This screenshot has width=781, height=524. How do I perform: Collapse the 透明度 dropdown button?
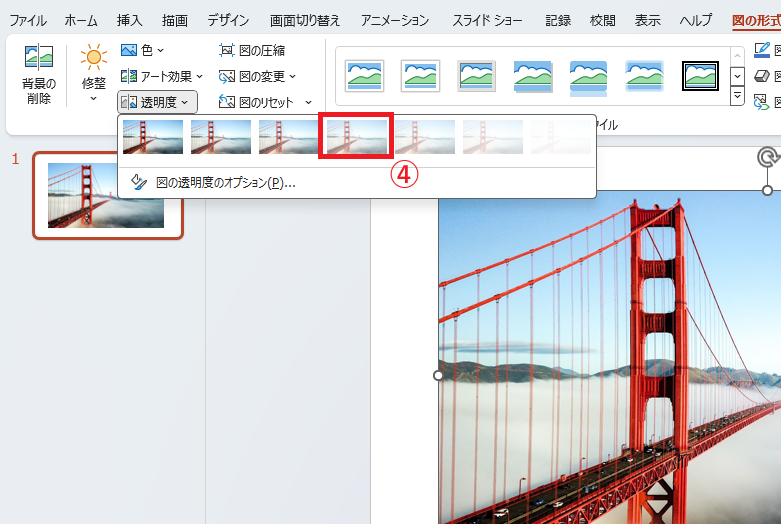pyautogui.click(x=157, y=102)
